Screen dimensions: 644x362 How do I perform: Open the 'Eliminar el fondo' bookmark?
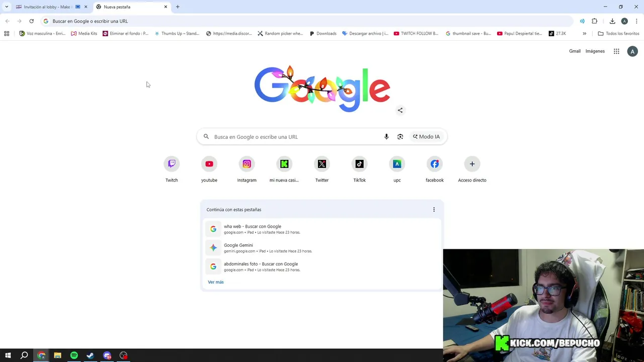point(125,34)
